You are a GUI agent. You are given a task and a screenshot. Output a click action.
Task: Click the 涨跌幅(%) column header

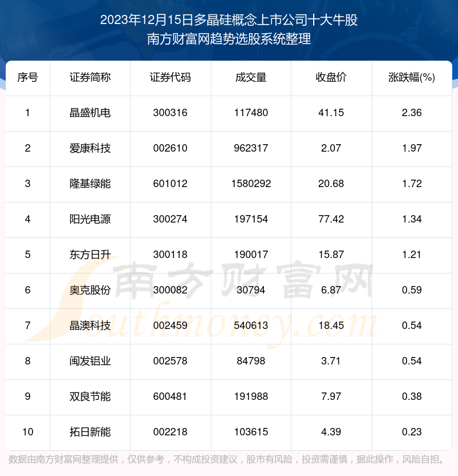[x=412, y=77]
